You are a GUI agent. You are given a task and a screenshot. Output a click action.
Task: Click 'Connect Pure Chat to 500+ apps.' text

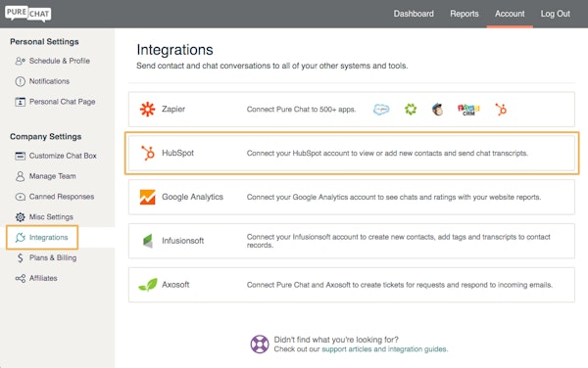(x=301, y=110)
